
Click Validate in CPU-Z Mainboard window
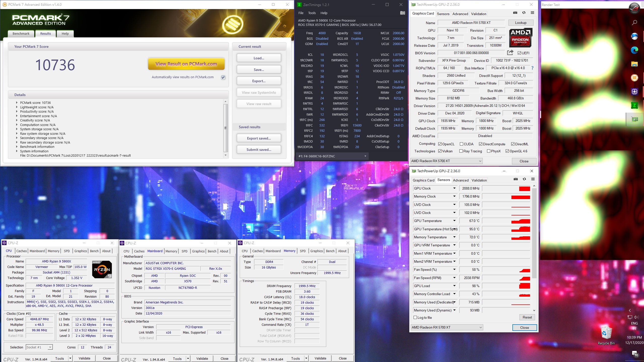pos(202,358)
